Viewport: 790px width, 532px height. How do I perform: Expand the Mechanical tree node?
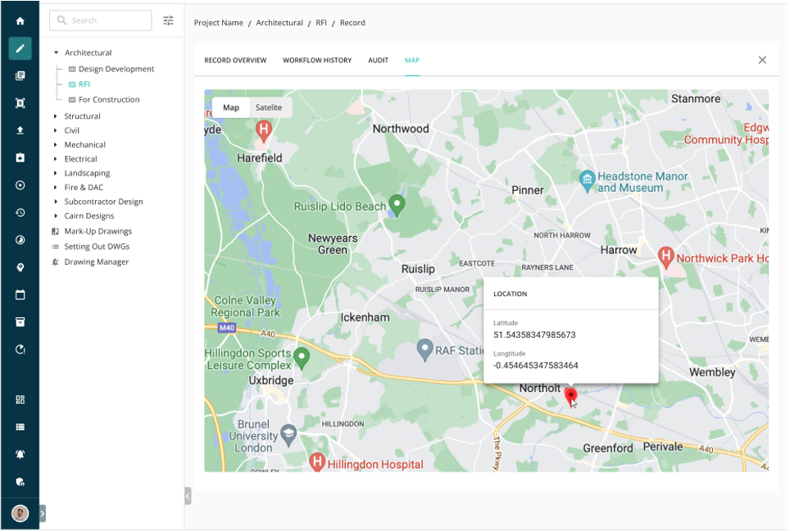pos(56,144)
